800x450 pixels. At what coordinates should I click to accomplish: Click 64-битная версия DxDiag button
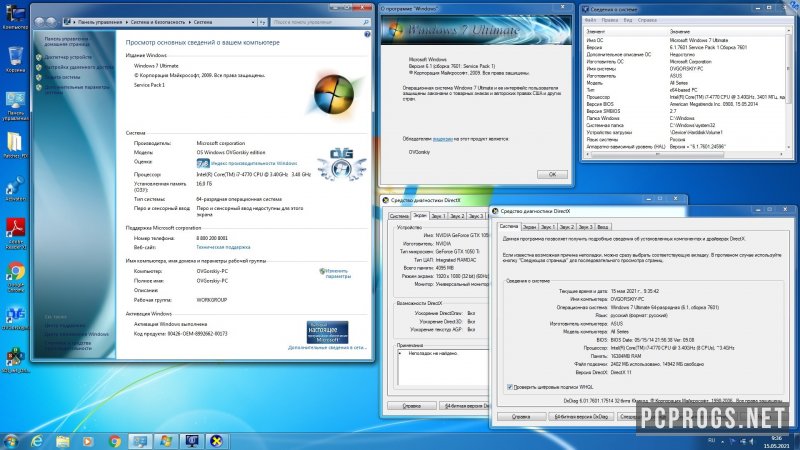click(x=581, y=417)
